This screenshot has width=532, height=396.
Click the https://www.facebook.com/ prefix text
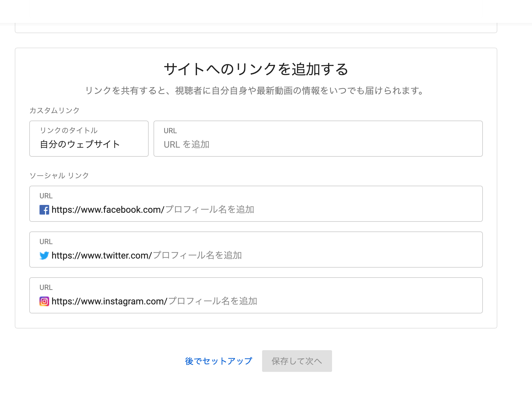pyautogui.click(x=108, y=210)
